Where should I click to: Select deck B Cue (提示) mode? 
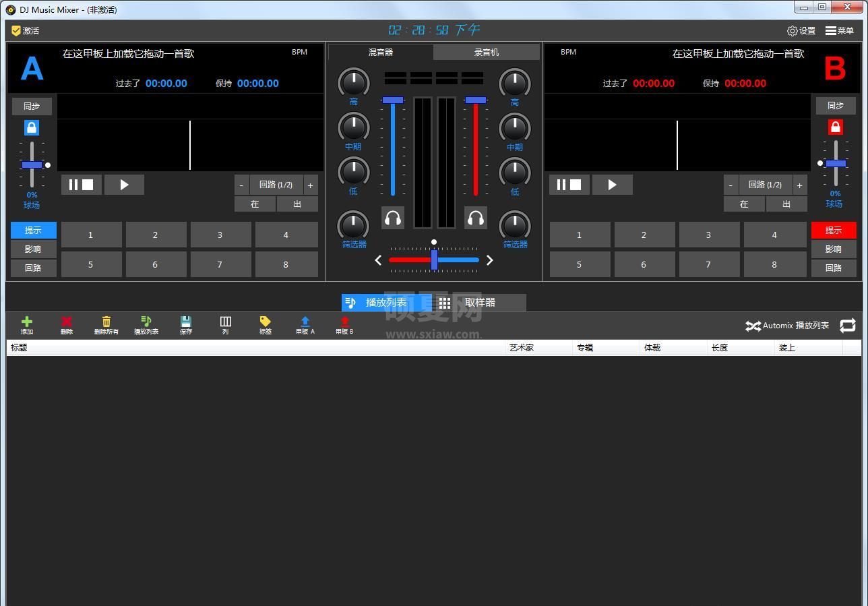pos(834,230)
